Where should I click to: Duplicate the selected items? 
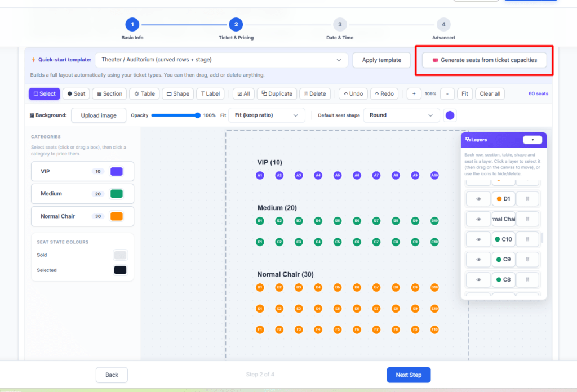click(x=277, y=93)
